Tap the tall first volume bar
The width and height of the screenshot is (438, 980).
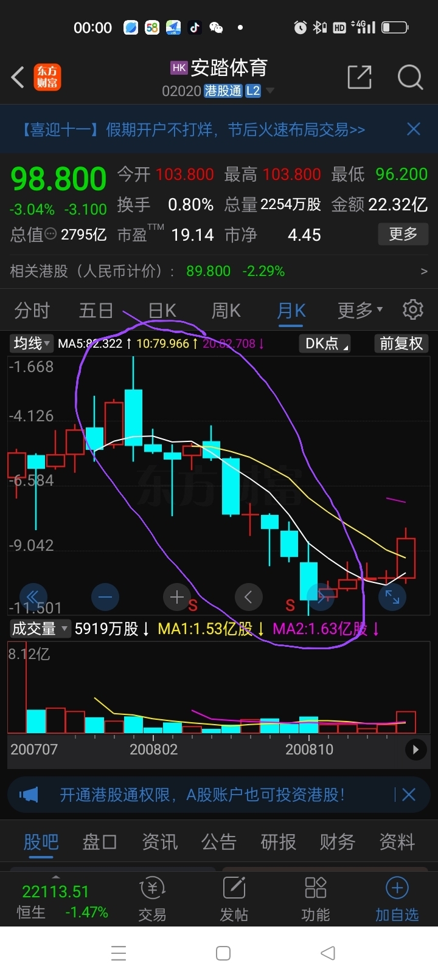tap(17, 688)
